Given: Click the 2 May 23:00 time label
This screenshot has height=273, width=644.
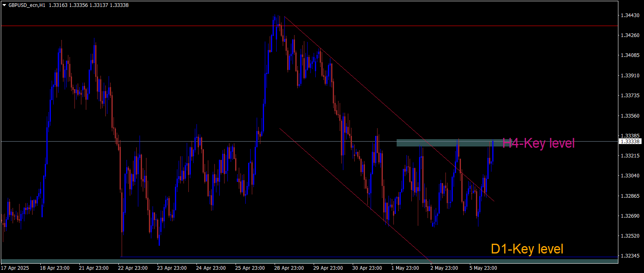Looking at the screenshot, I should (x=444, y=268).
